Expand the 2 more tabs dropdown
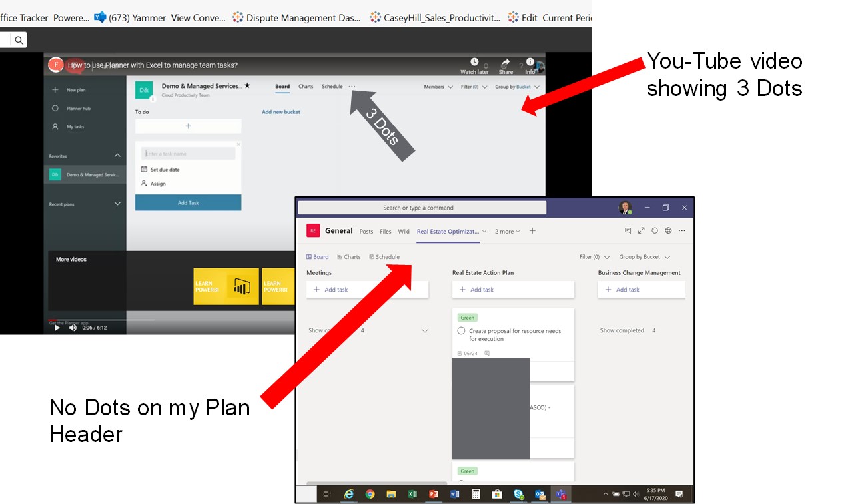The image size is (866, 504). click(x=507, y=232)
